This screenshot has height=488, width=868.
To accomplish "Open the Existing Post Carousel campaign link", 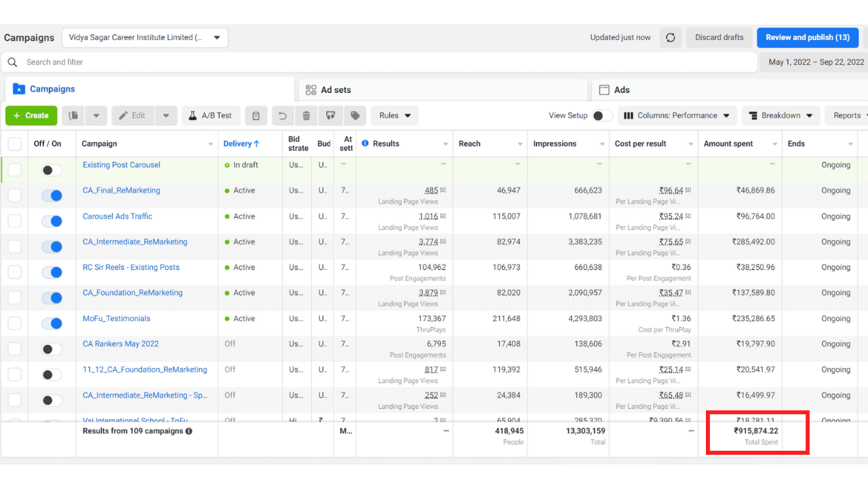I will 121,165.
